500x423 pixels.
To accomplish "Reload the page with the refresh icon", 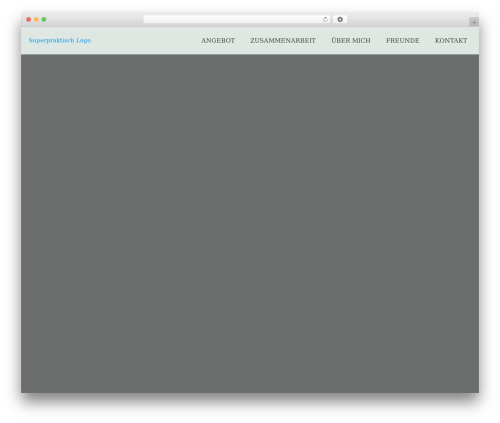I will point(325,19).
